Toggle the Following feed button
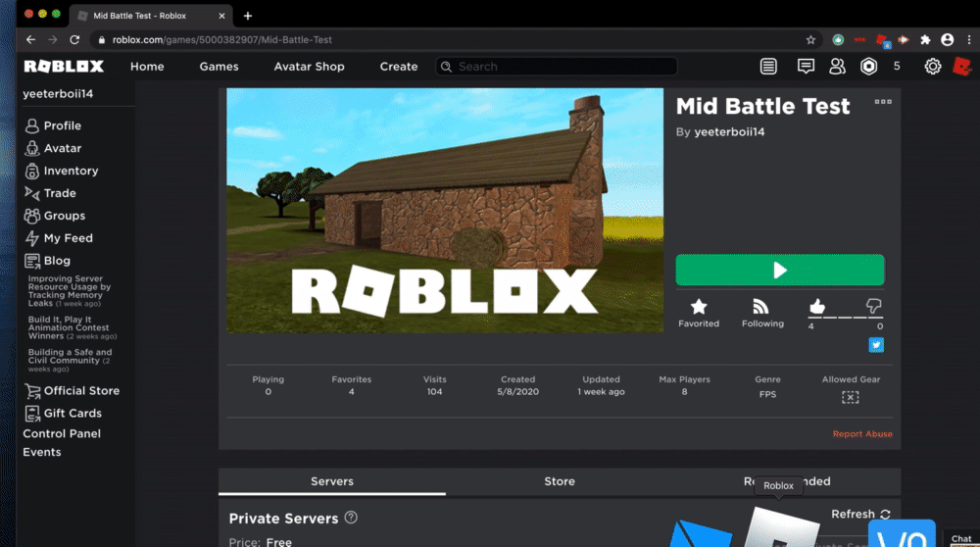 [762, 313]
